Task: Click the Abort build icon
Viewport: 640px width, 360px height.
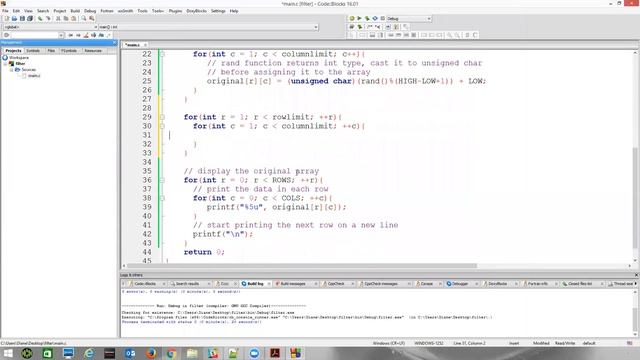Action: point(383,18)
